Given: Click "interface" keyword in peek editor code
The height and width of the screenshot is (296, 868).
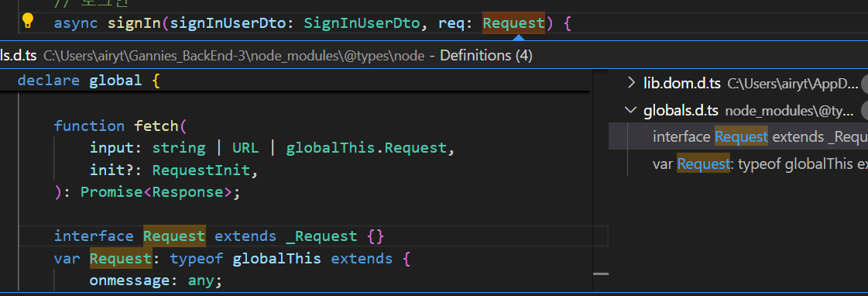Looking at the screenshot, I should point(94,236).
